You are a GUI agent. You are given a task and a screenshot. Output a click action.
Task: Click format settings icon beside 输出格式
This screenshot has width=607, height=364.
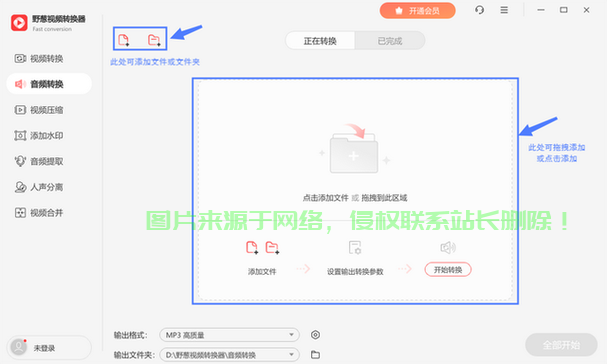point(316,335)
